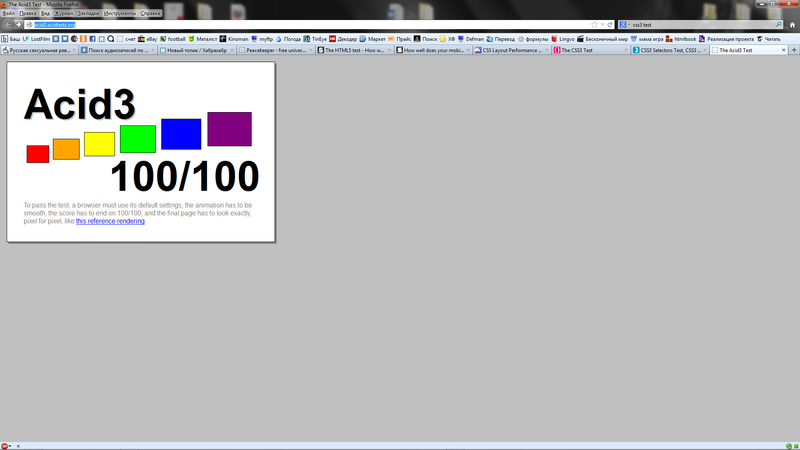Open the формулы bookmark
This screenshot has width=800, height=450.
533,39
